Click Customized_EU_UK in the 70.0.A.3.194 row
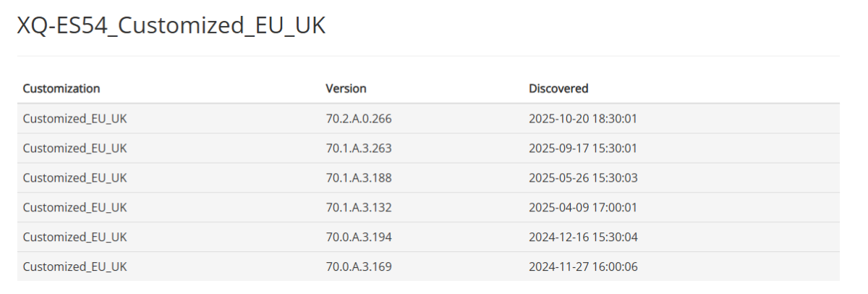Viewport: 868px width, 294px height. click(75, 237)
